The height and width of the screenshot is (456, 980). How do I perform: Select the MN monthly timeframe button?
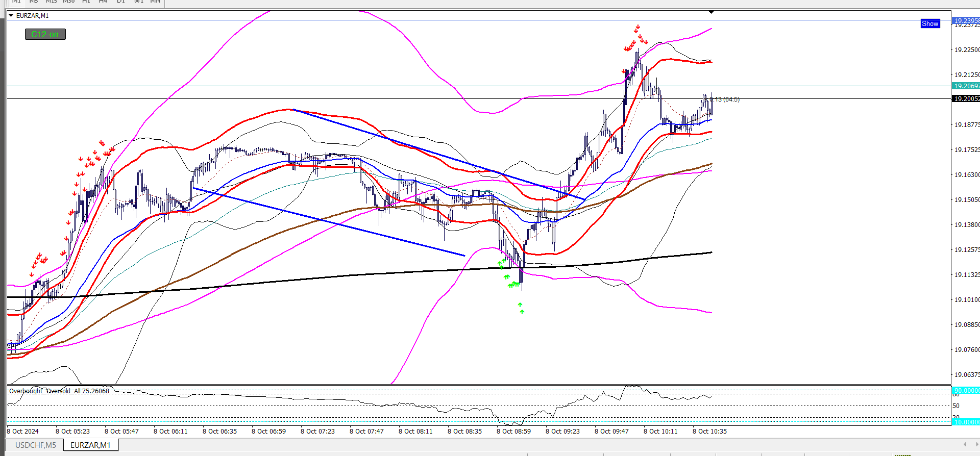(156, 2)
